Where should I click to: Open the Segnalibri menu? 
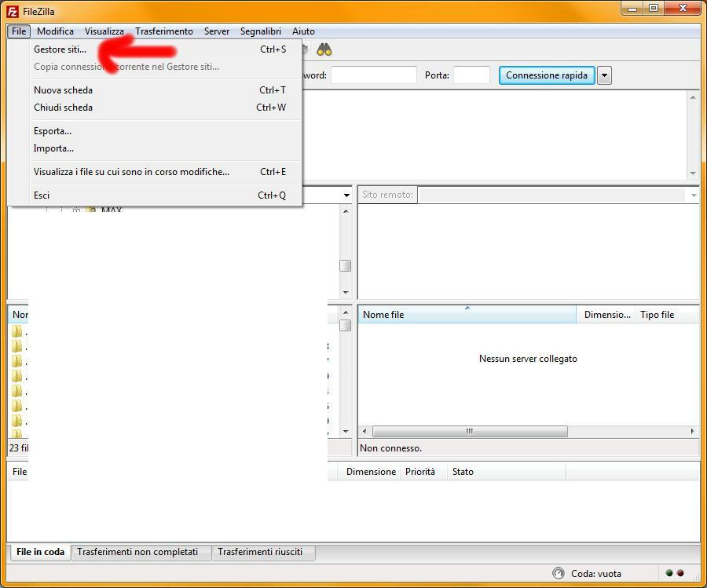(260, 31)
